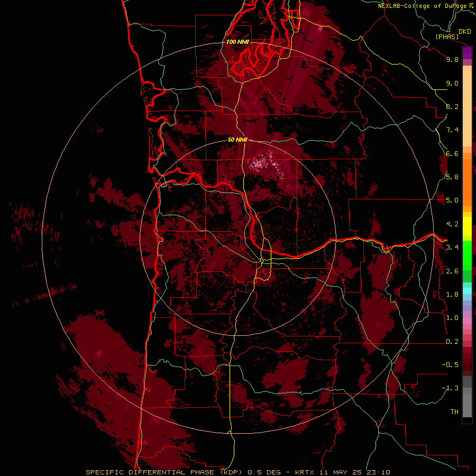Screen dimensions: 476x476
Task: Click the -1.3 value on color scale
Action: (x=450, y=389)
